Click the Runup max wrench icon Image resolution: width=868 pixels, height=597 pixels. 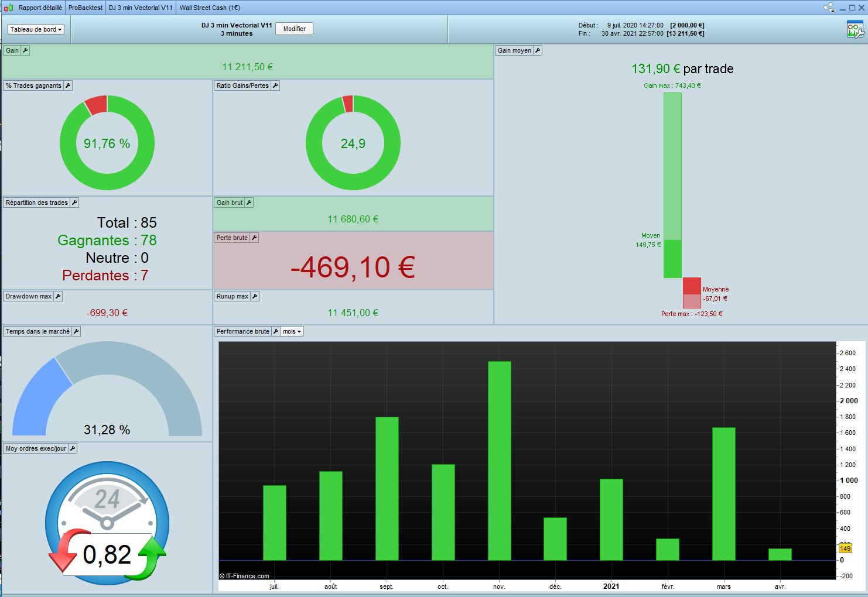pyautogui.click(x=255, y=296)
